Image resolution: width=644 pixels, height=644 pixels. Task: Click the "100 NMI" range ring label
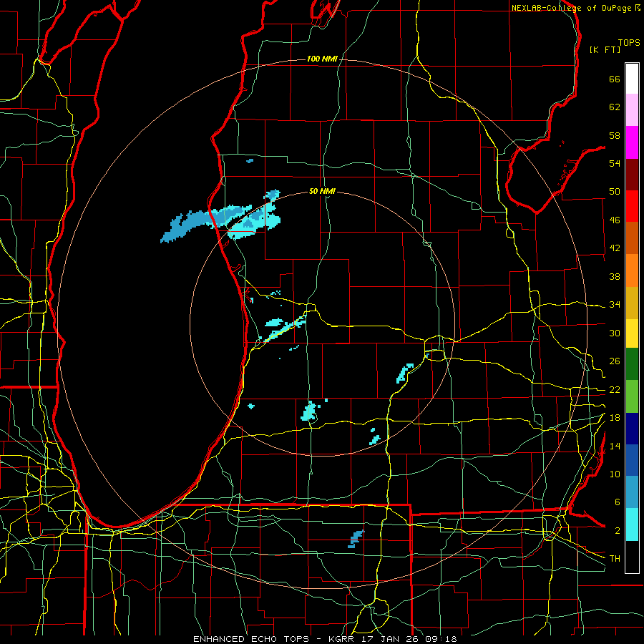tap(322, 59)
